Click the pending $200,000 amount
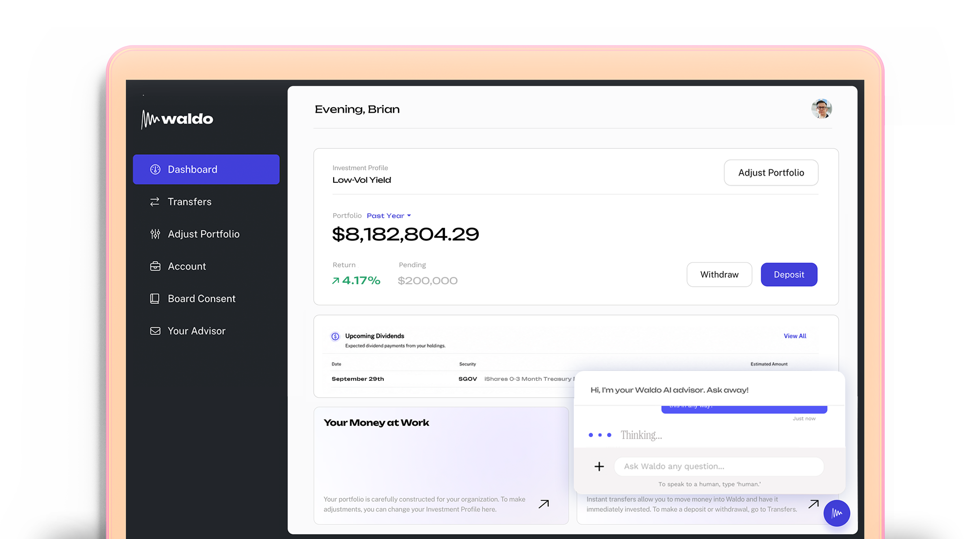This screenshot has width=980, height=539. point(428,281)
